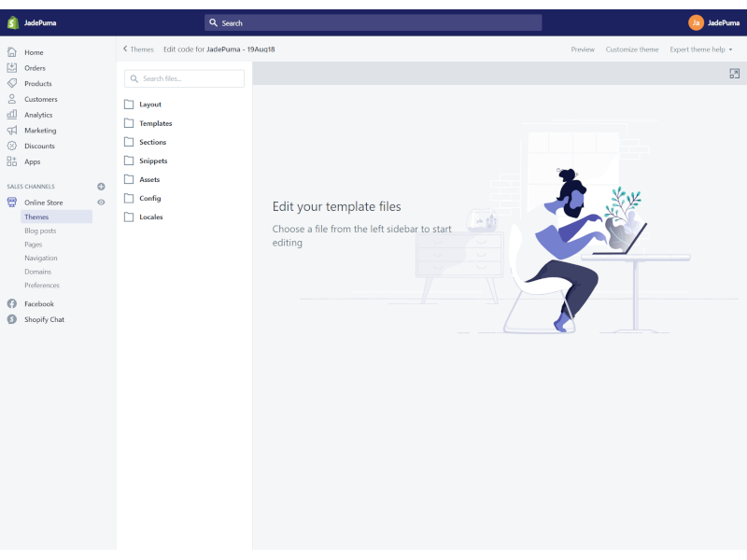Click the Sections folder icon
The image size is (747, 560).
(129, 142)
